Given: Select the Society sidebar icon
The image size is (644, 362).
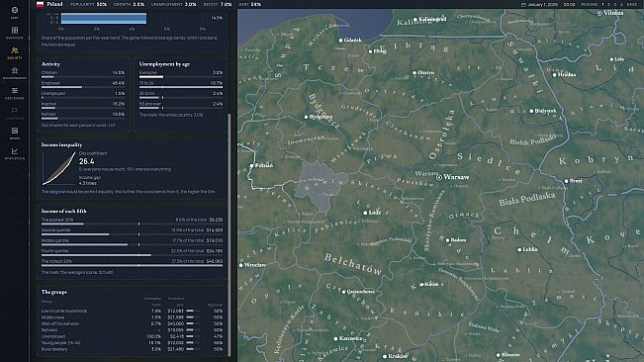Looking at the screenshot, I should pyautogui.click(x=15, y=52).
